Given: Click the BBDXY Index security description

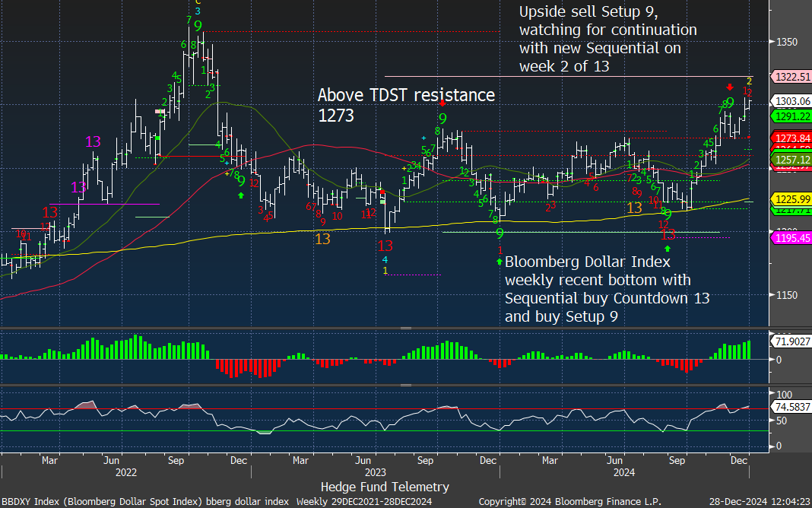Looking at the screenshot, I should click(145, 502).
